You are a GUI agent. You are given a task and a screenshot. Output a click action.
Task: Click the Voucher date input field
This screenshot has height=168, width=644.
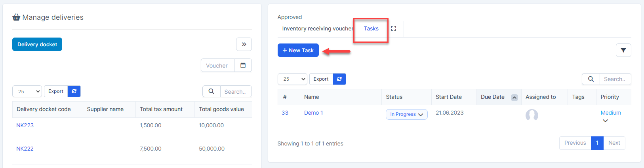(x=217, y=66)
